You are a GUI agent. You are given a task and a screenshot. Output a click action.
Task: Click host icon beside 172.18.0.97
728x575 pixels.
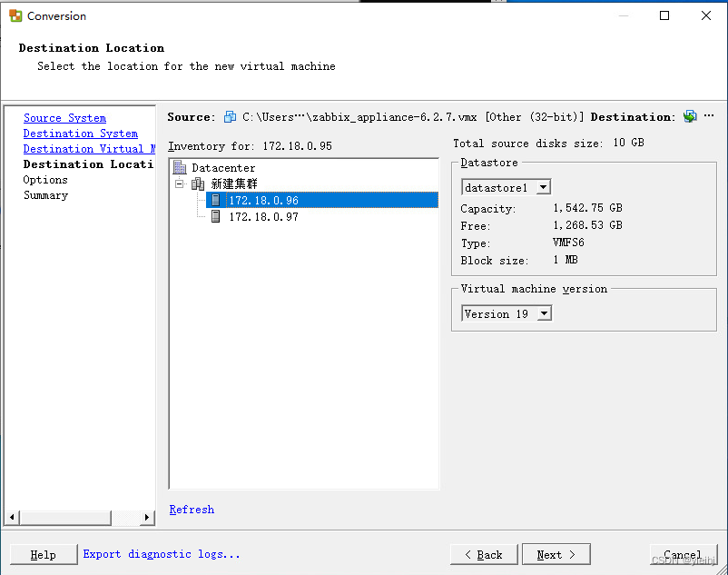[x=215, y=216]
